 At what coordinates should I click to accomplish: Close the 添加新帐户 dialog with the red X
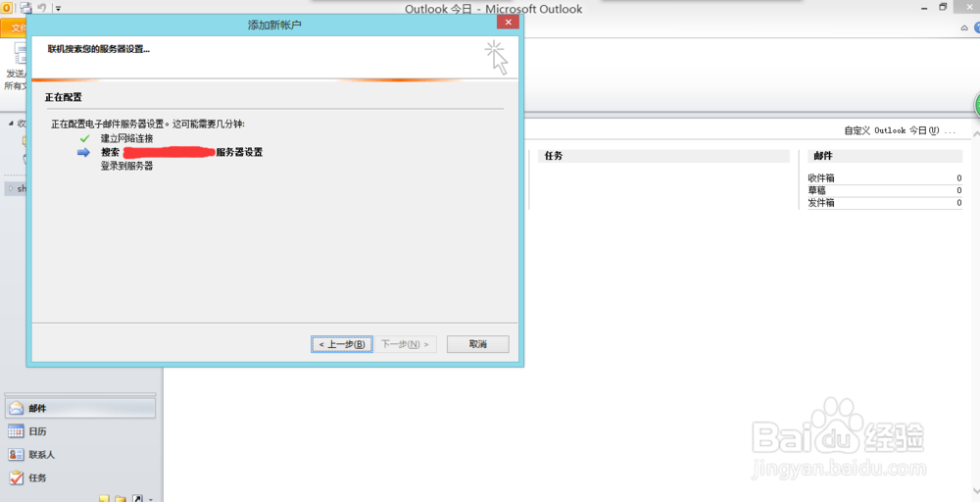click(x=508, y=23)
